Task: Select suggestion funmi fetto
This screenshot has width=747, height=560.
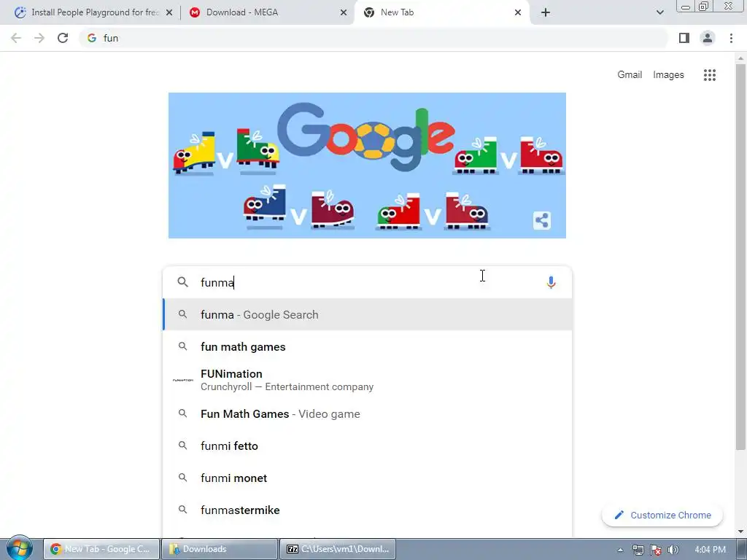Action: point(368,446)
